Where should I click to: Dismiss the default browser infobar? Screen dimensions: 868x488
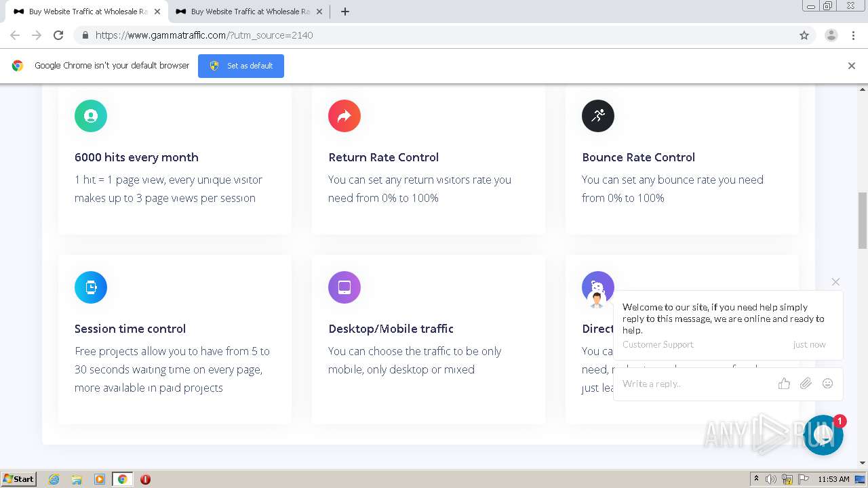click(852, 66)
